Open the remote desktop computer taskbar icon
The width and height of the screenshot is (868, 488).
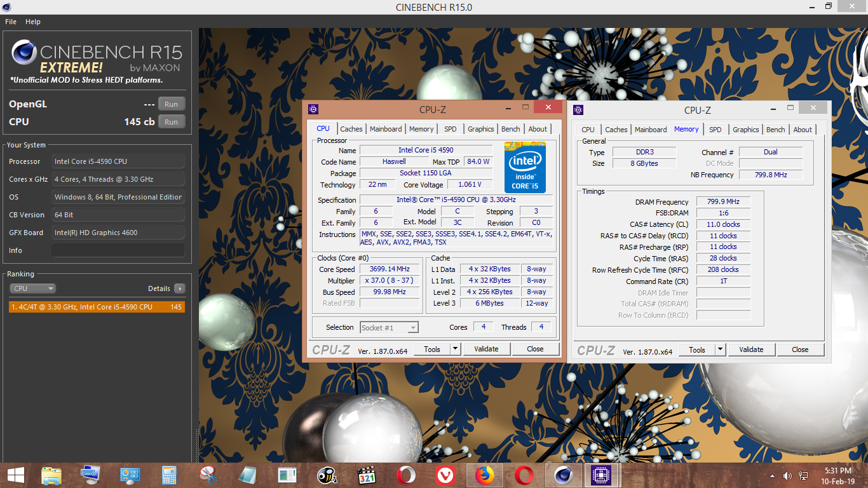coord(91,475)
